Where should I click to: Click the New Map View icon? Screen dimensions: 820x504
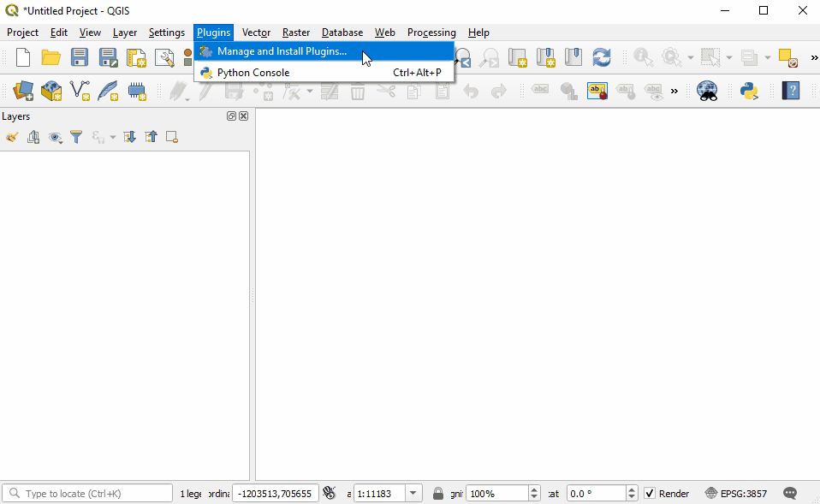pos(518,57)
